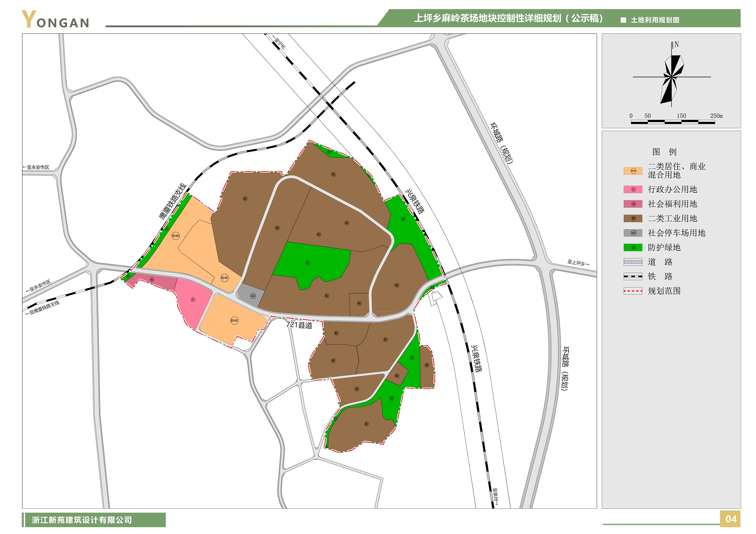Click the YONGAN logo
The image size is (756, 534).
pyautogui.click(x=55, y=19)
